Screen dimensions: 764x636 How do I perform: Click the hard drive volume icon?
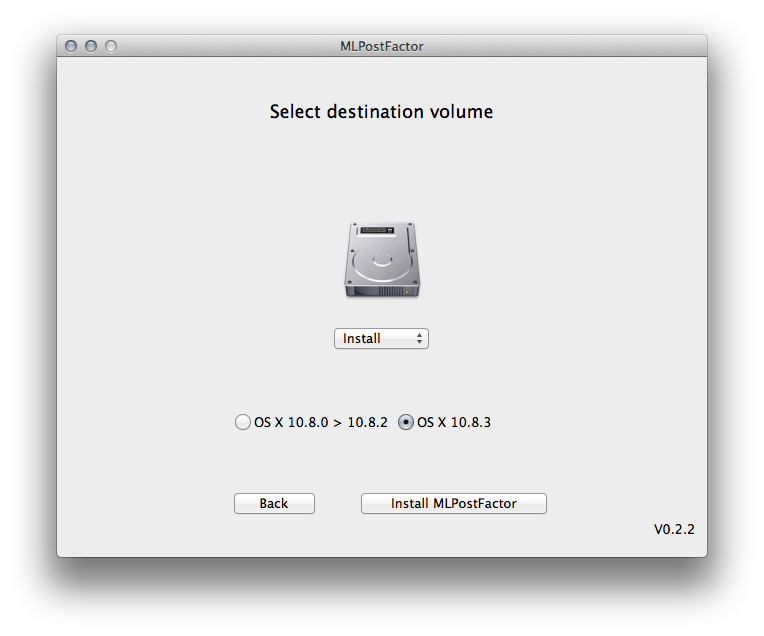pos(381,258)
